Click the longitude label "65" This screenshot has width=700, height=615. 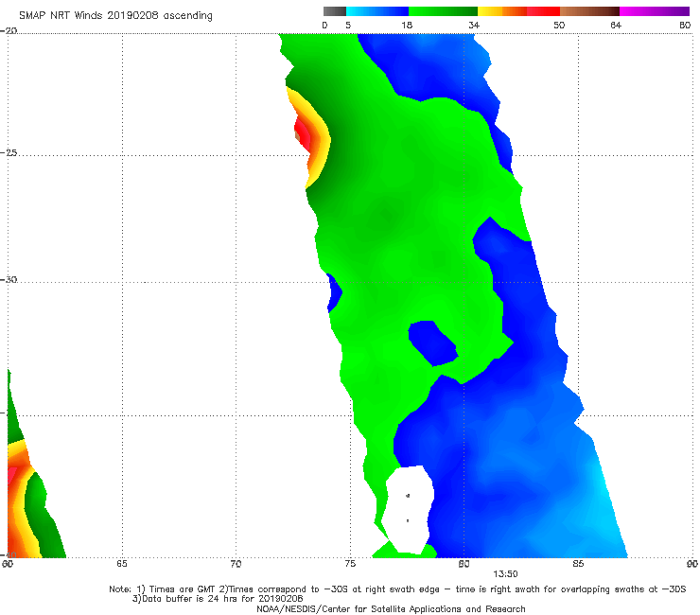click(122, 564)
